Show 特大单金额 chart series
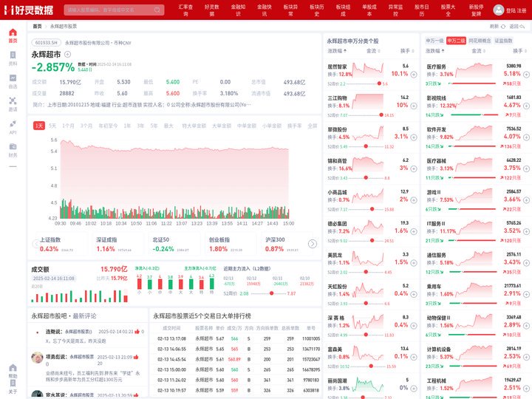532x399 pixels. click(194, 126)
